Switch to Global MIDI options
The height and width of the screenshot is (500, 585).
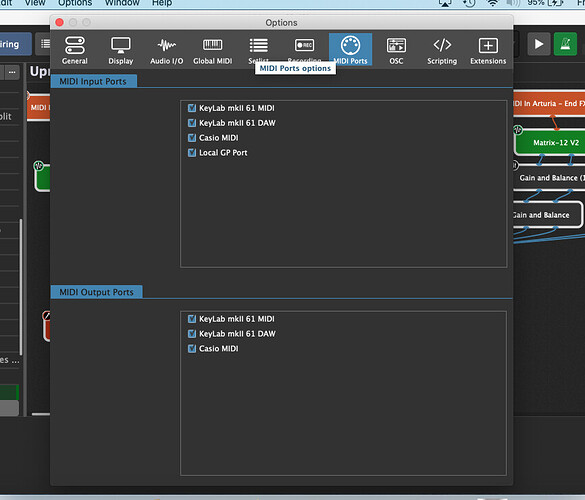(x=212, y=50)
